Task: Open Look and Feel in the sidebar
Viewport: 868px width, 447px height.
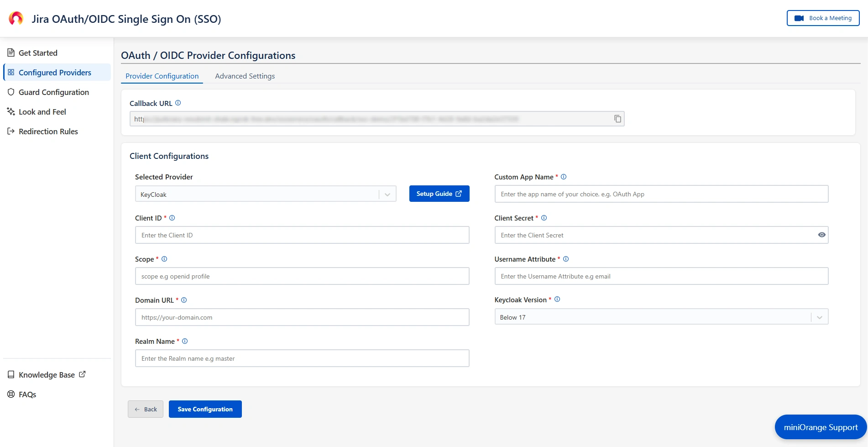Action: [57, 111]
